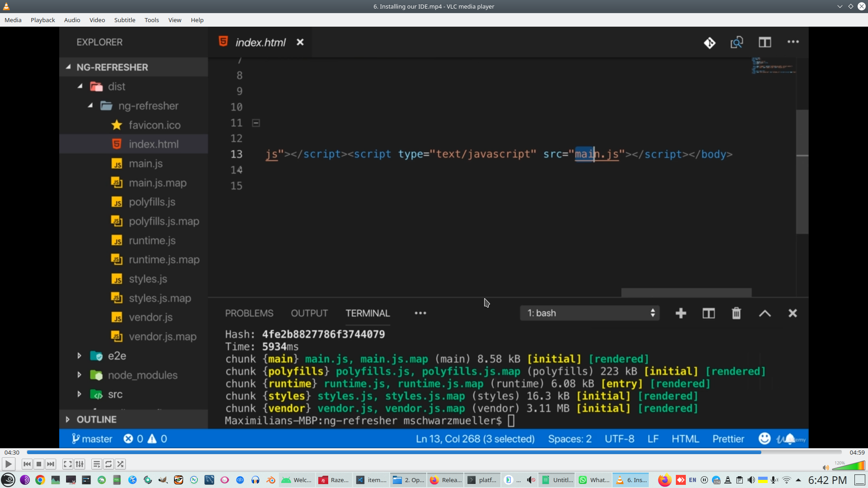
Task: Toggle fullscreen video mode
Action: tap(67, 464)
